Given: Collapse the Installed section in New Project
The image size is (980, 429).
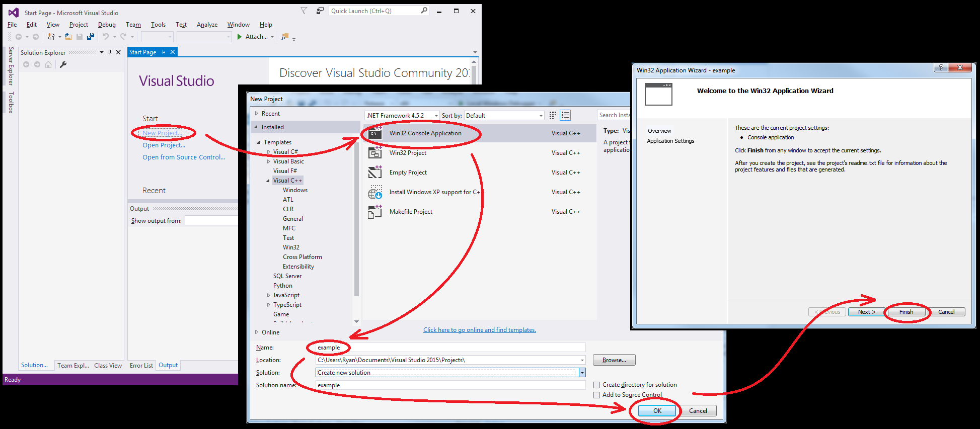Looking at the screenshot, I should 256,127.
